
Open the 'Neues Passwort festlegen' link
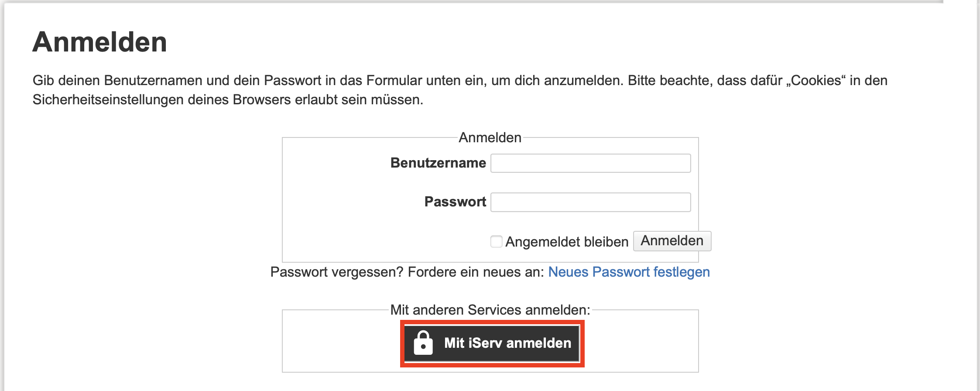coord(629,272)
